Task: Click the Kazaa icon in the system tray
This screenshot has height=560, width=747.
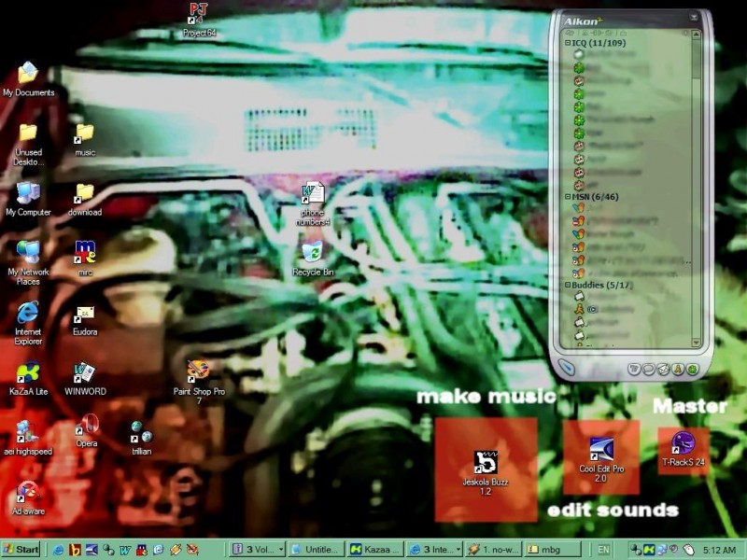Action: (649, 550)
